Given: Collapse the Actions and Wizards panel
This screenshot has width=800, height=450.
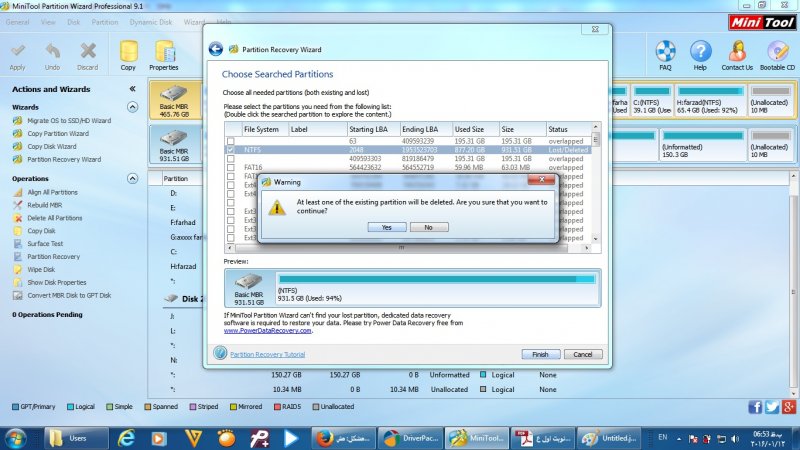Looking at the screenshot, I should click(132, 89).
